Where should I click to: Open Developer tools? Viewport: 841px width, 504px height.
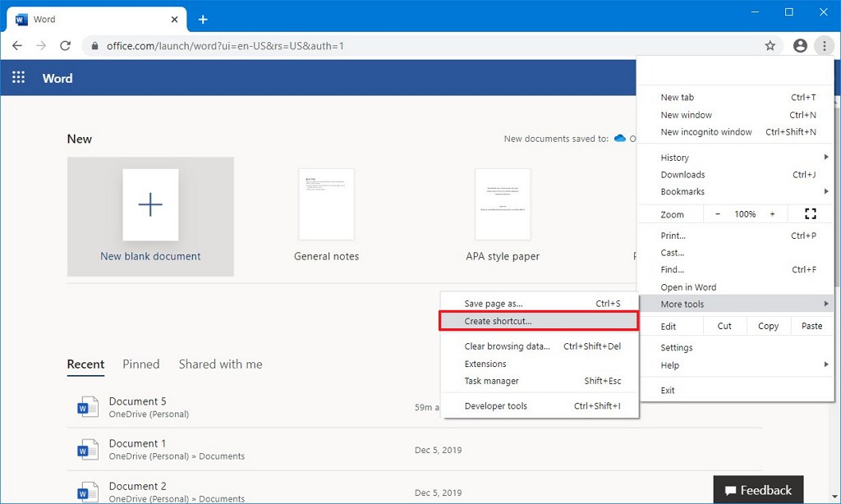(x=539, y=405)
